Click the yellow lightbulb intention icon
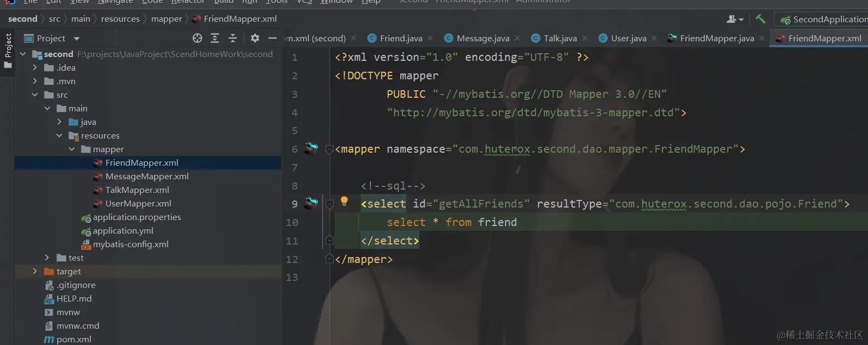868x345 pixels. pyautogui.click(x=344, y=201)
